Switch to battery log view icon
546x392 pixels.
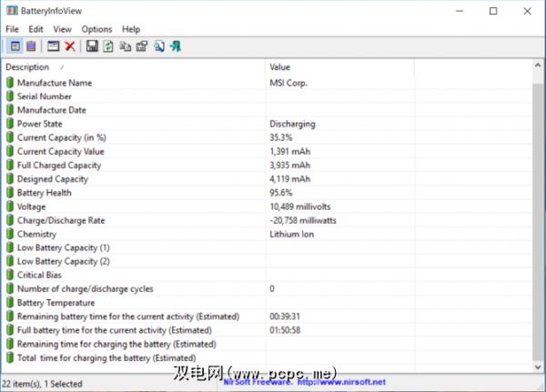[x=31, y=46]
